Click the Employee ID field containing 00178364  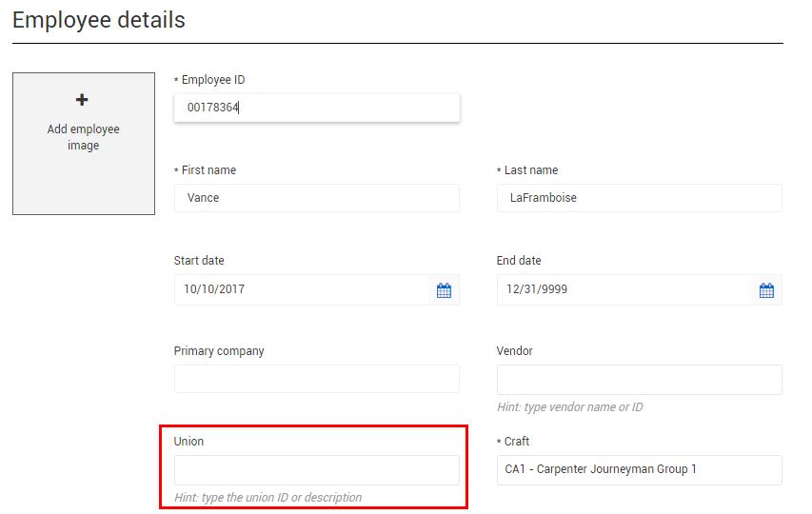[x=316, y=108]
